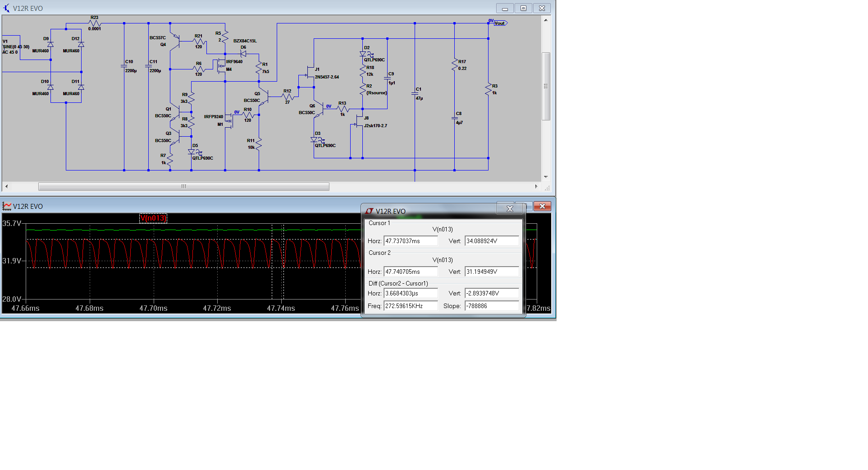Select resistor R23 0.0001 symbol

click(x=95, y=23)
